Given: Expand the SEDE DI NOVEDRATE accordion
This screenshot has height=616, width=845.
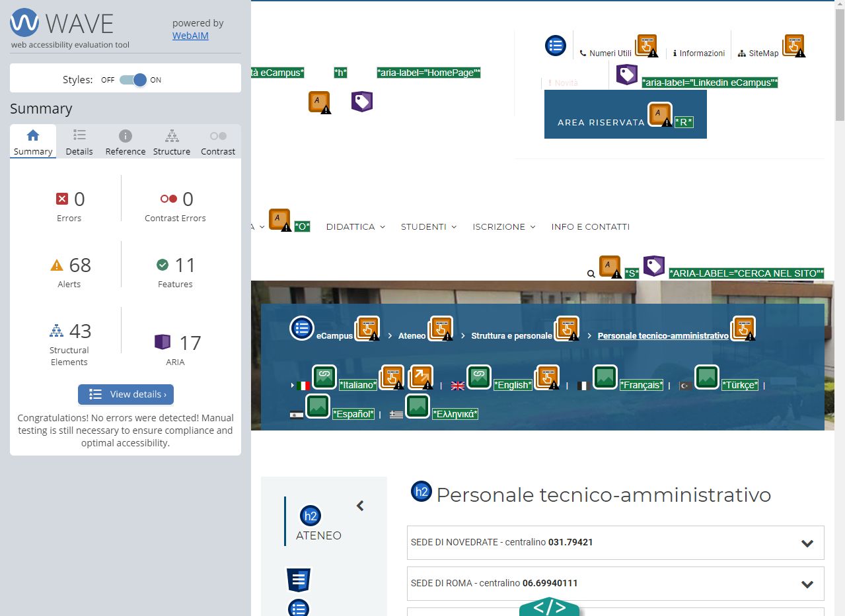Looking at the screenshot, I should [x=616, y=543].
